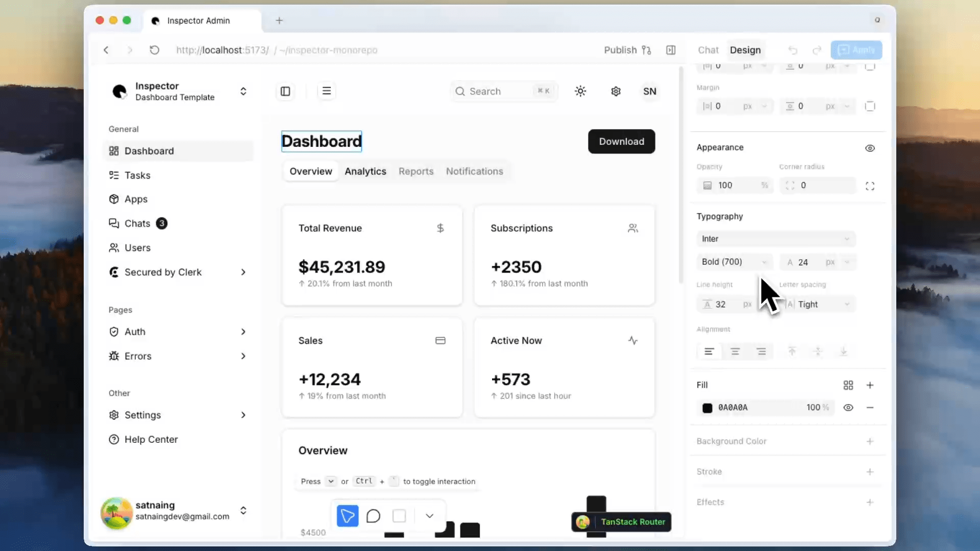
Task: Select the cursor pointer tool in bottom toolbar
Action: (x=348, y=516)
